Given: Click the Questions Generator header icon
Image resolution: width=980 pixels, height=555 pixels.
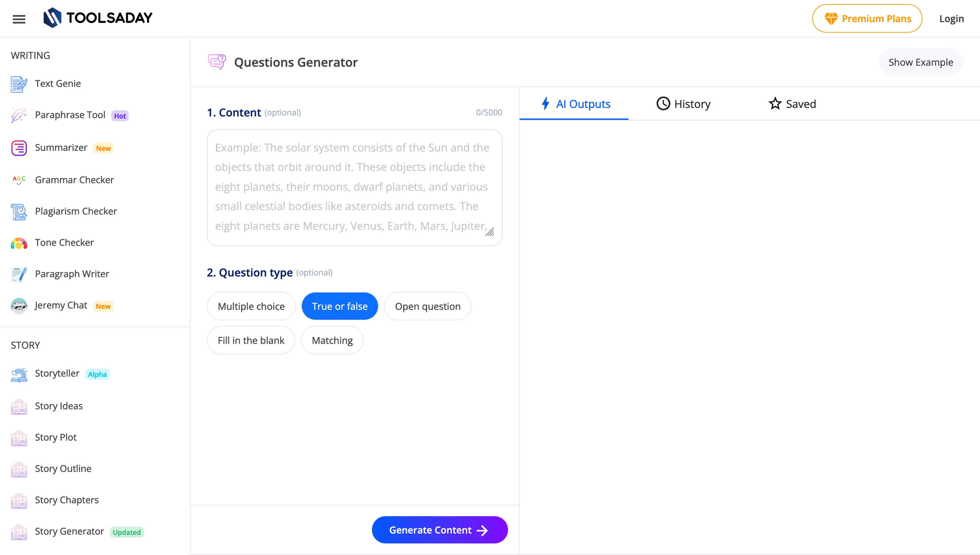Looking at the screenshot, I should [217, 62].
